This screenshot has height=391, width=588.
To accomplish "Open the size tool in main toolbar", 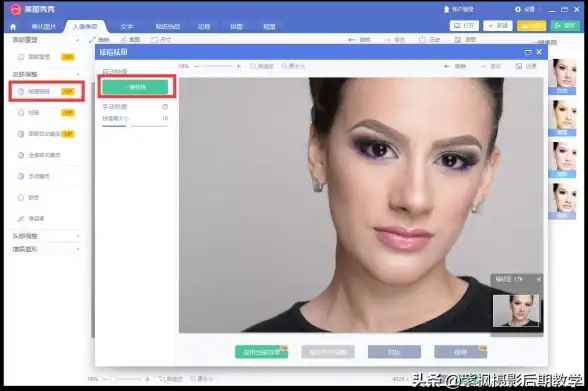I will point(161,40).
